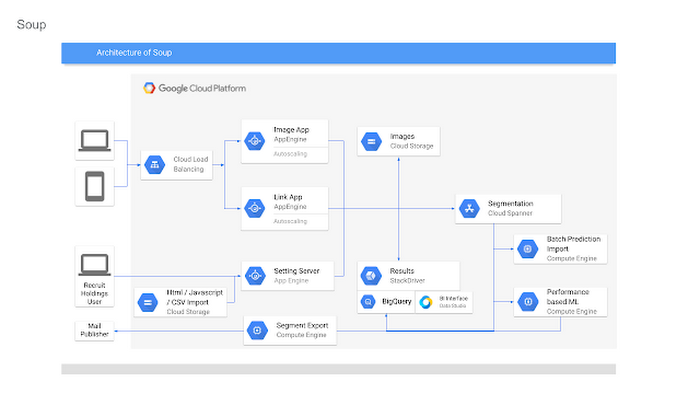The height and width of the screenshot is (394, 700).
Task: Click the Mail Publisher box
Action: (95, 330)
